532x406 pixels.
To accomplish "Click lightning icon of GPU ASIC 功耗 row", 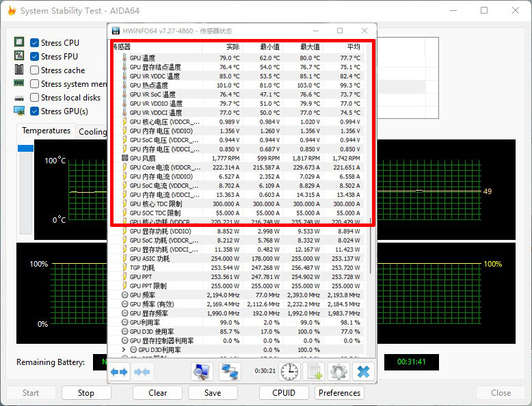I will 124,258.
